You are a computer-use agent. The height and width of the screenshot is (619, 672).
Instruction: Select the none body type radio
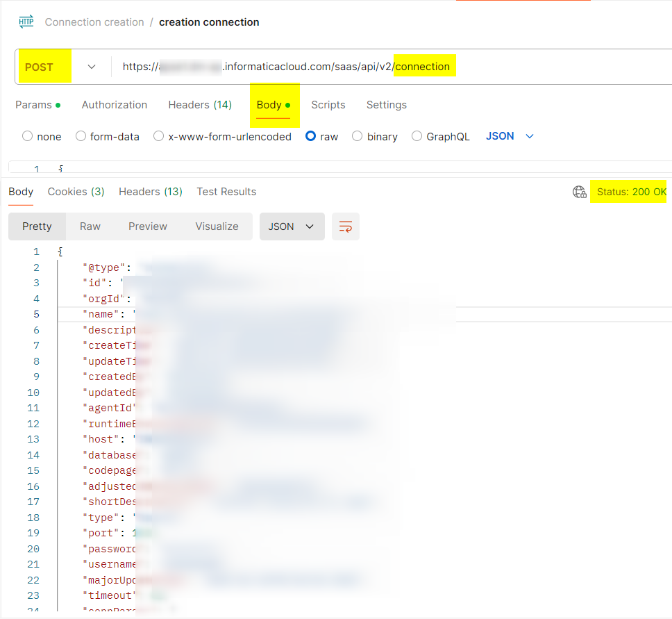click(28, 136)
